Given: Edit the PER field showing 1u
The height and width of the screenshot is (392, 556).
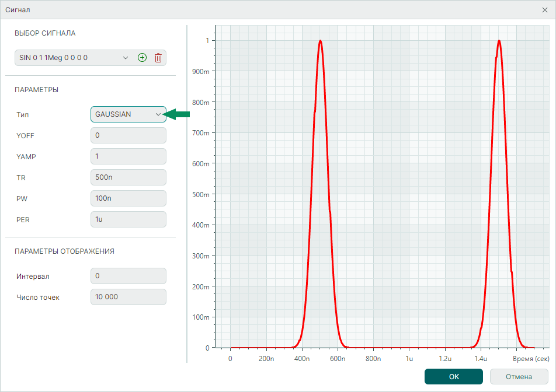Looking at the screenshot, I should tap(128, 219).
